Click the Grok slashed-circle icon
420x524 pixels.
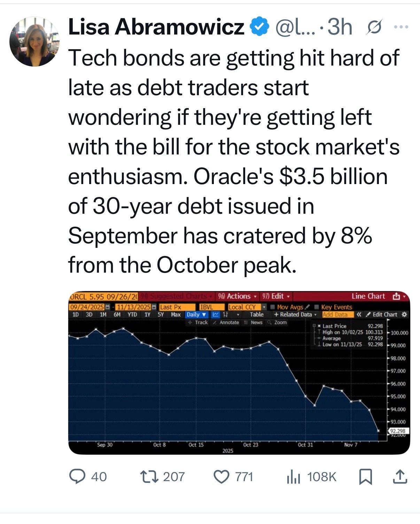pos(374,27)
